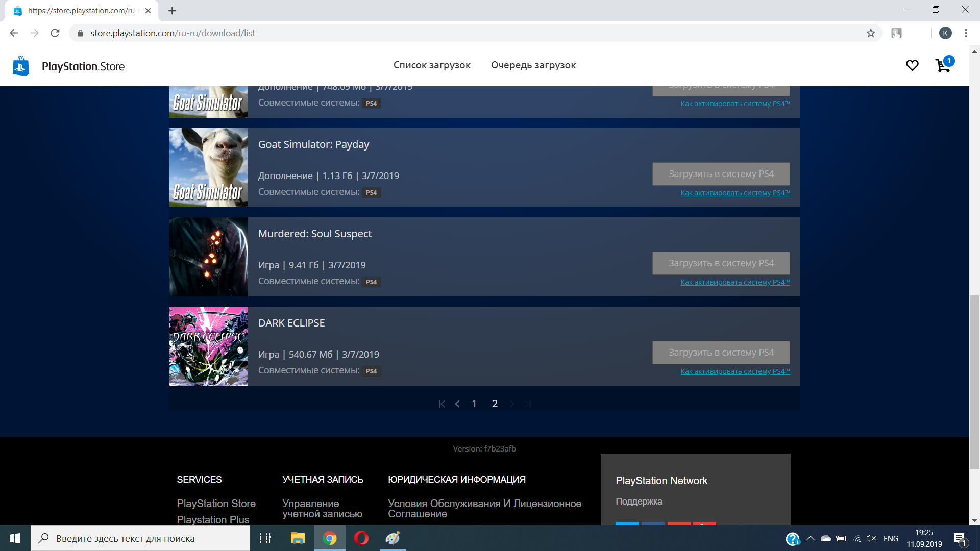Open OneDrive cloud tray icon
Image resolution: width=980 pixels, height=551 pixels.
pyautogui.click(x=826, y=538)
